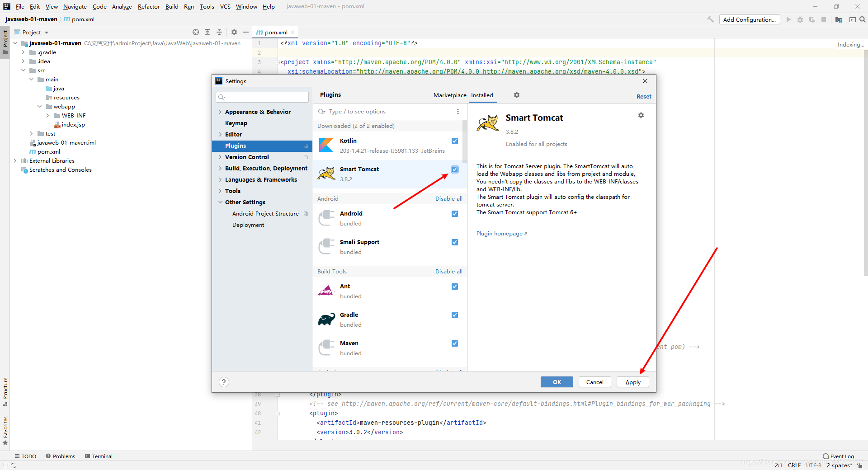Open the Plugin homepage link

point(502,234)
